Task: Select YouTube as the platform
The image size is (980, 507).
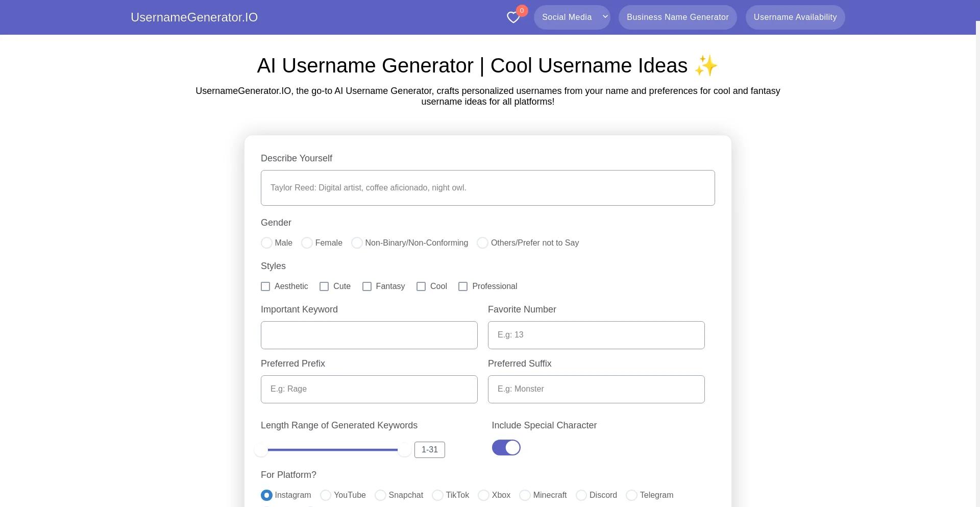Action: (326, 495)
